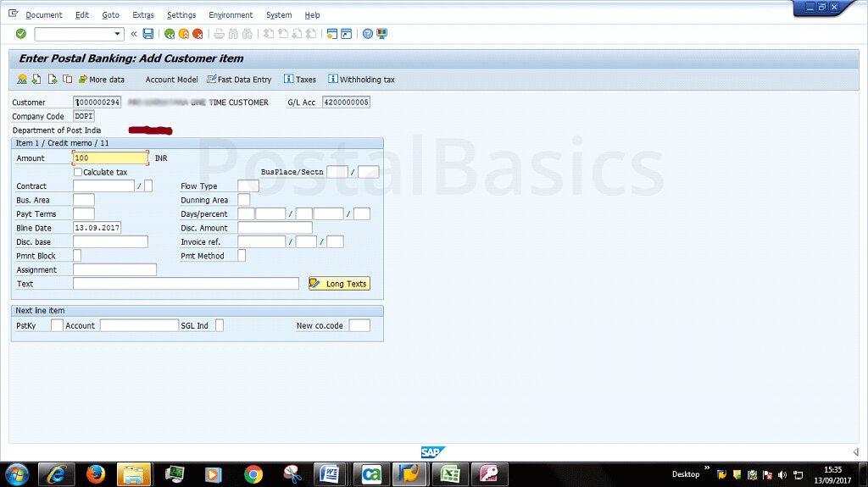Enable the Calculate tax checkbox

pos(78,172)
